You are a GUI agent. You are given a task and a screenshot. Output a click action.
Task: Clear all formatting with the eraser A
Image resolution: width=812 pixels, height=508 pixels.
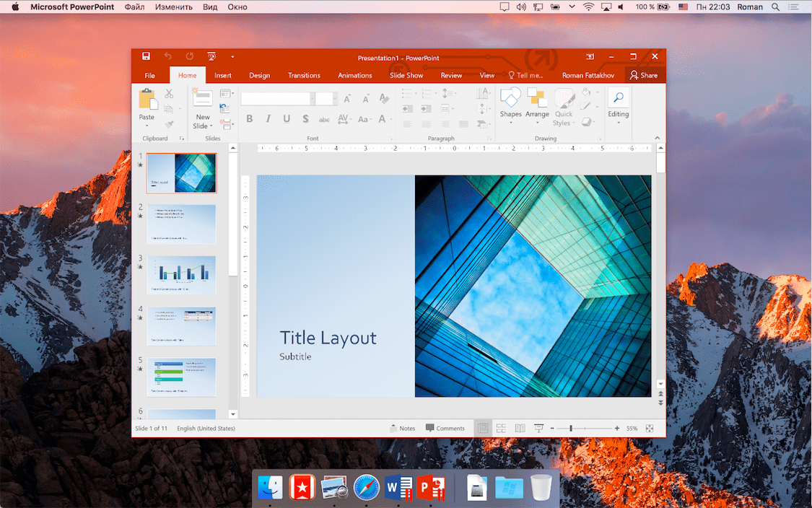click(x=384, y=98)
